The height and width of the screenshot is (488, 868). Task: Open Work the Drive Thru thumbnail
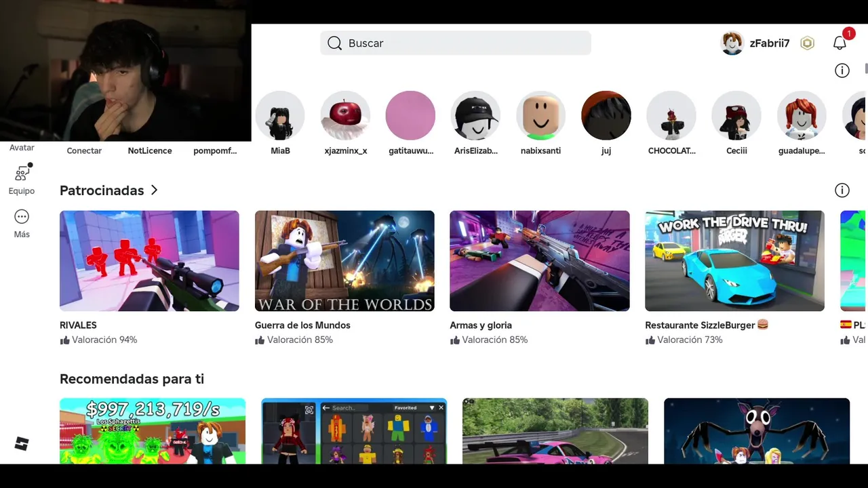pyautogui.click(x=735, y=261)
